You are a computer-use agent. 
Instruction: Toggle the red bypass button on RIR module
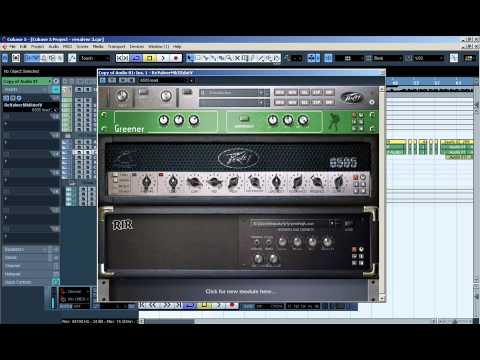pos(354,249)
